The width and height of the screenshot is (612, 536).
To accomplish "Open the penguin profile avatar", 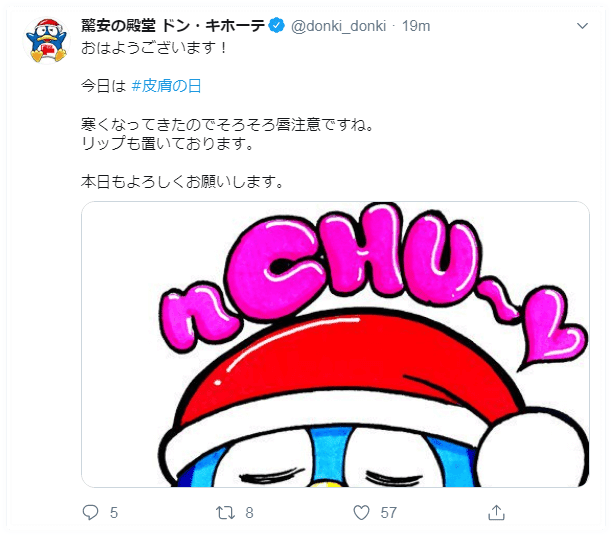I will [47, 41].
